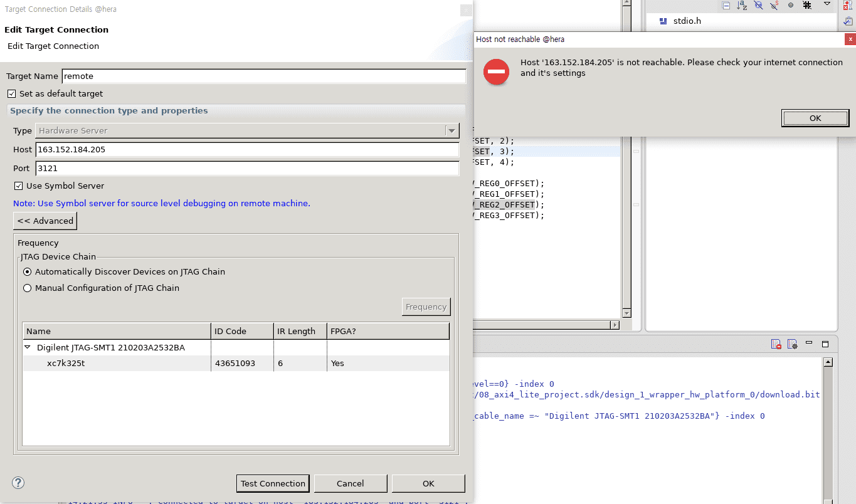Viewport: 856px width, 504px height.
Task: Click the alphabetical Sort icon in Outline
Action: tap(742, 5)
